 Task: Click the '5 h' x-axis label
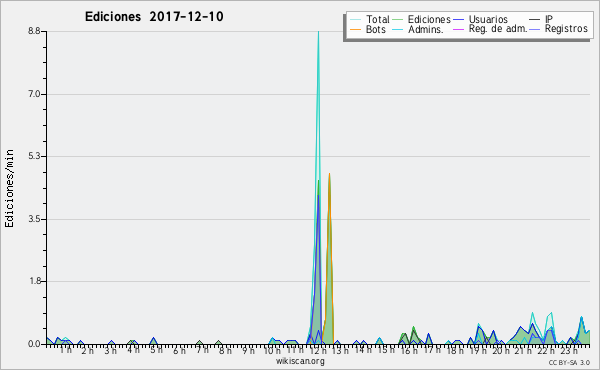coord(156,350)
